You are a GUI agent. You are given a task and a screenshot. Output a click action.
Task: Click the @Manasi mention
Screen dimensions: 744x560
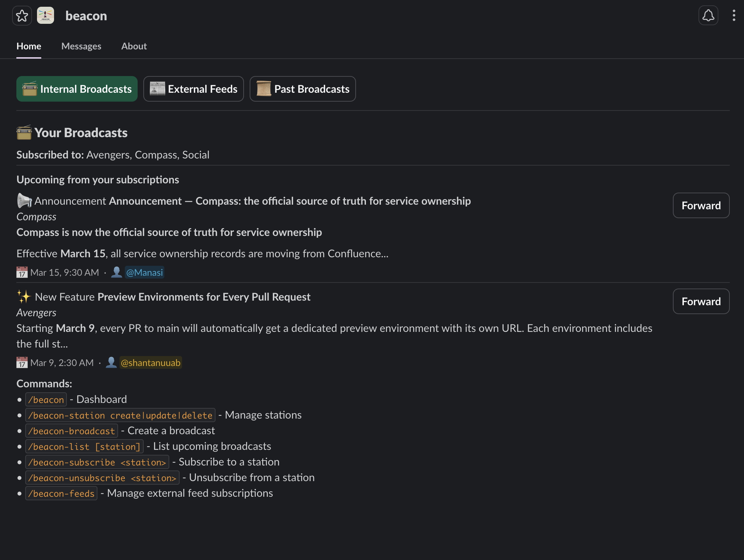tap(144, 272)
